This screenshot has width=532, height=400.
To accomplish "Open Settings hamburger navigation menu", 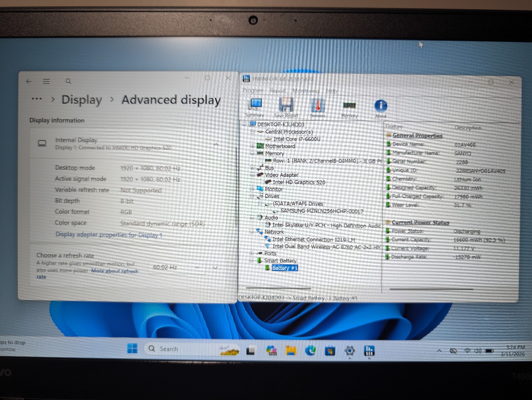I will [47, 81].
